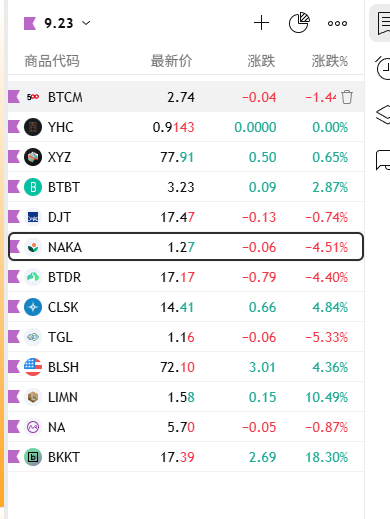
Task: Open the three-dots watchlist settings menu
Action: [337, 23]
